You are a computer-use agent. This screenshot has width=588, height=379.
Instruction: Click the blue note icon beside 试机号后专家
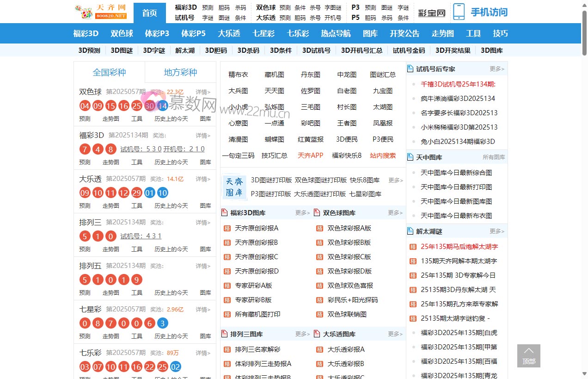(x=410, y=68)
